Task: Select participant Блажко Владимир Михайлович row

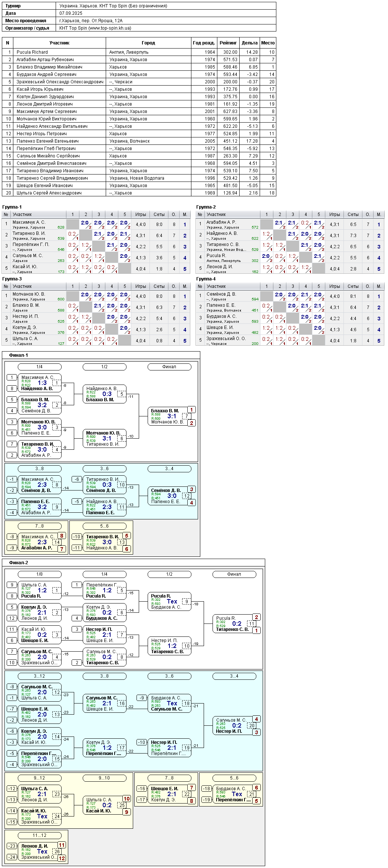Action: point(139,67)
